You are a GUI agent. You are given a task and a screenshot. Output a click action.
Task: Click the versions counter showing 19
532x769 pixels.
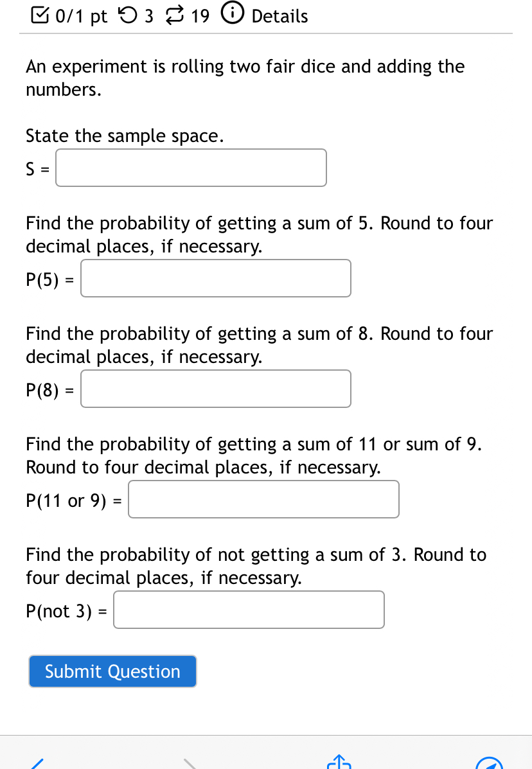click(202, 16)
